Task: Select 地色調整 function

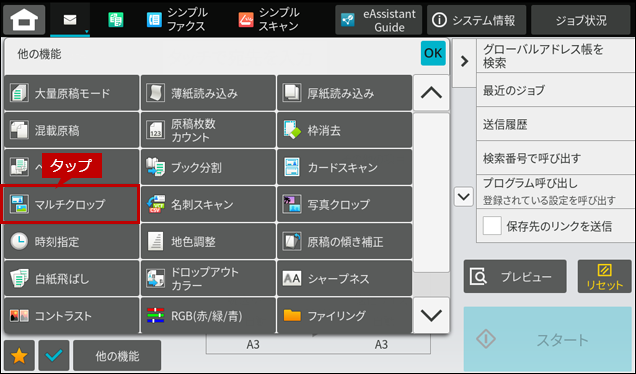Action: click(x=208, y=241)
